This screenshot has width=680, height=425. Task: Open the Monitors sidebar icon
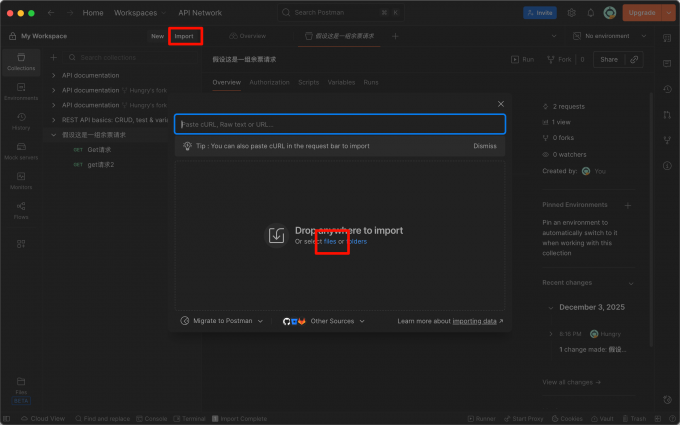21,181
